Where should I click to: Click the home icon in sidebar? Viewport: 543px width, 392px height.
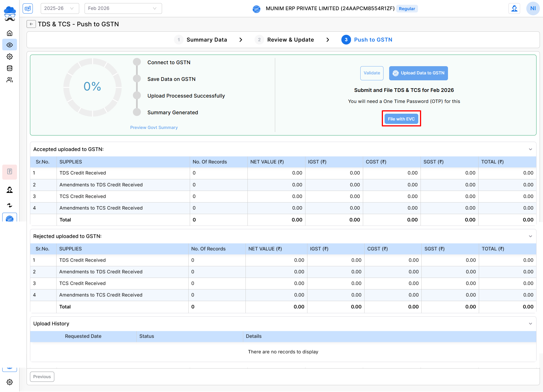(10, 33)
